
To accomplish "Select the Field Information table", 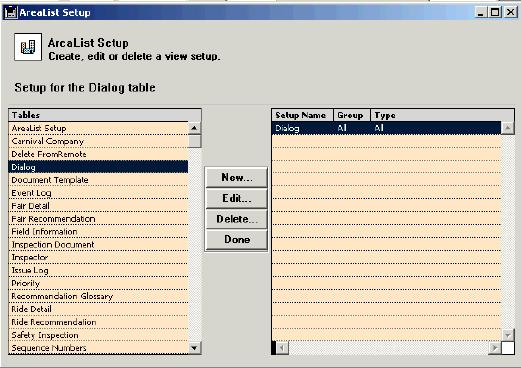I will click(98, 231).
